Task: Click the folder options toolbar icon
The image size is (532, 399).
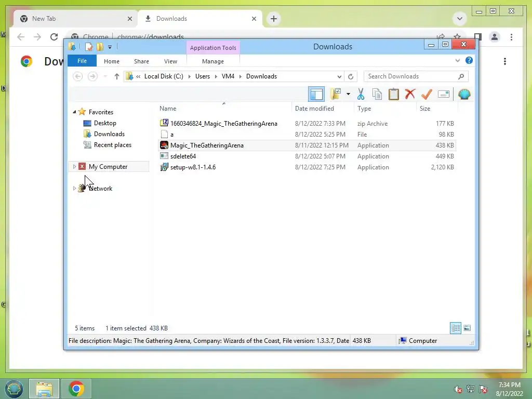Action: tap(336, 94)
